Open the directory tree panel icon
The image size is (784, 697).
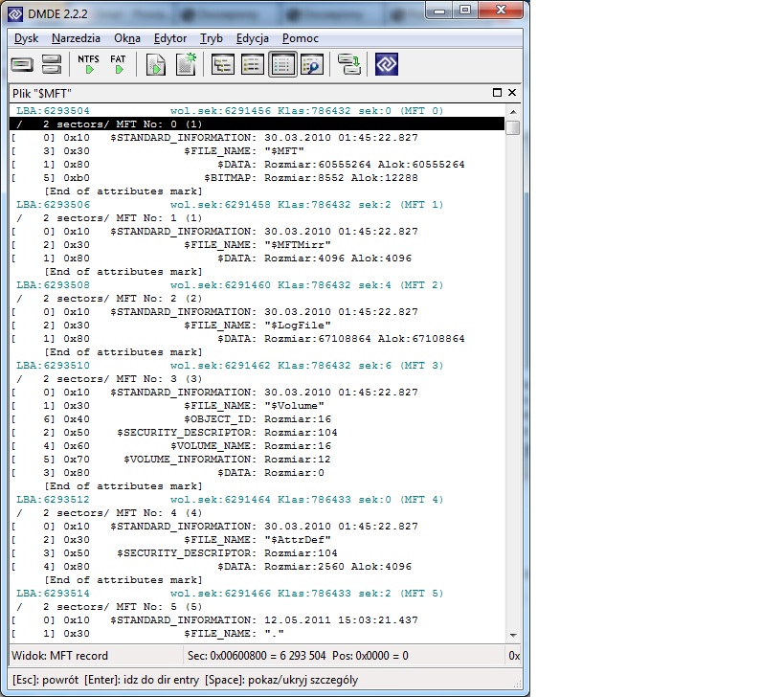point(222,64)
